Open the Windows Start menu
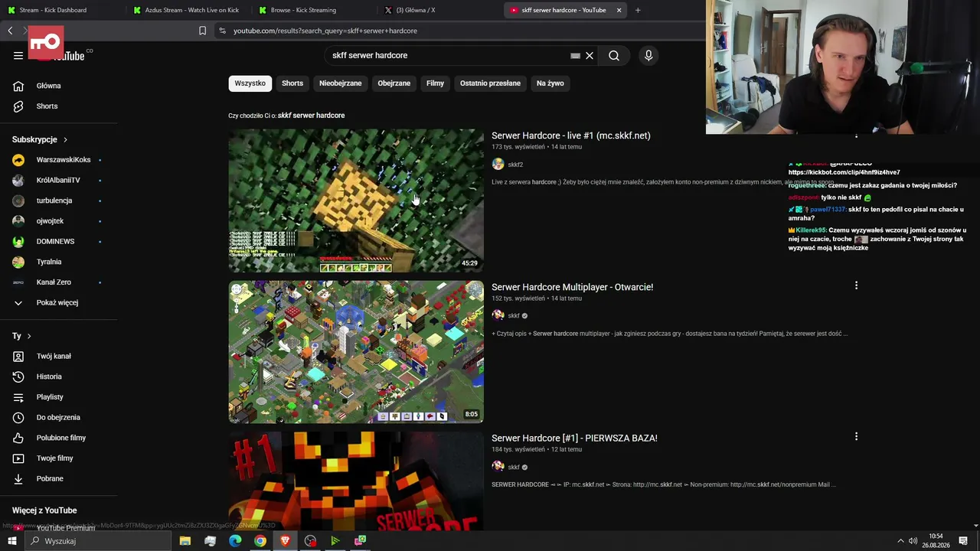 coord(11,541)
